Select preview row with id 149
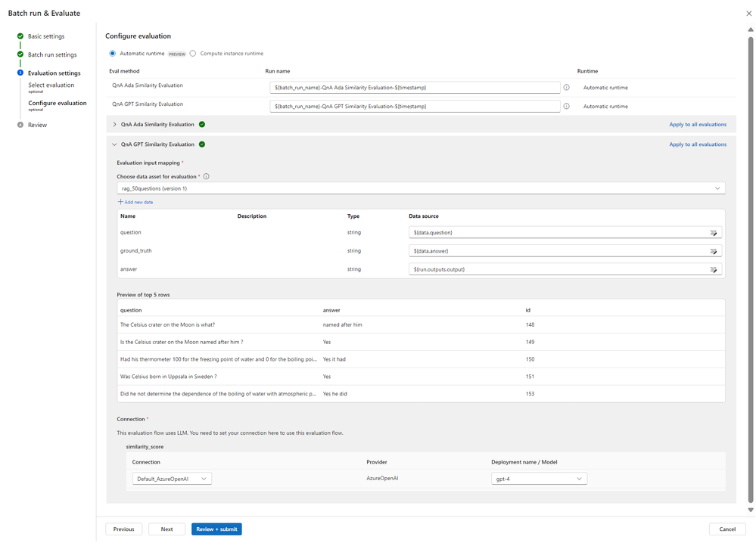The height and width of the screenshot is (546, 756). [421, 342]
